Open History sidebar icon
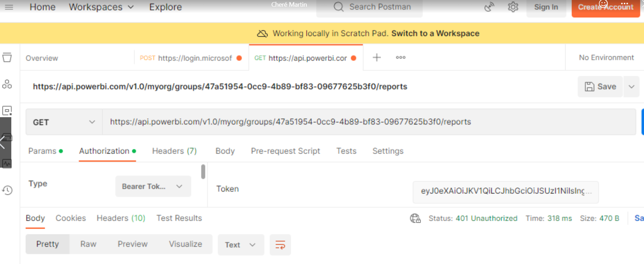Screen dimensions: 644x264 tap(7, 190)
